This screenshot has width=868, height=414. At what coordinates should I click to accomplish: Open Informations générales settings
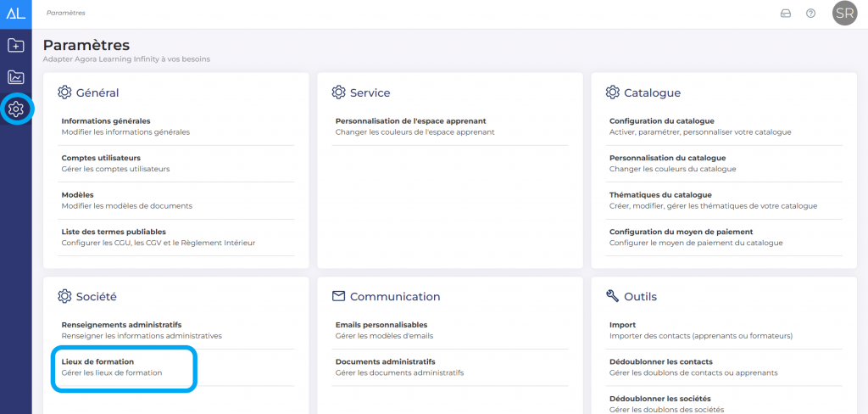pyautogui.click(x=106, y=121)
